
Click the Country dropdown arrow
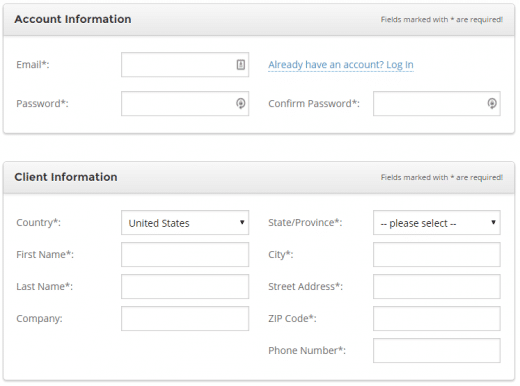242,222
